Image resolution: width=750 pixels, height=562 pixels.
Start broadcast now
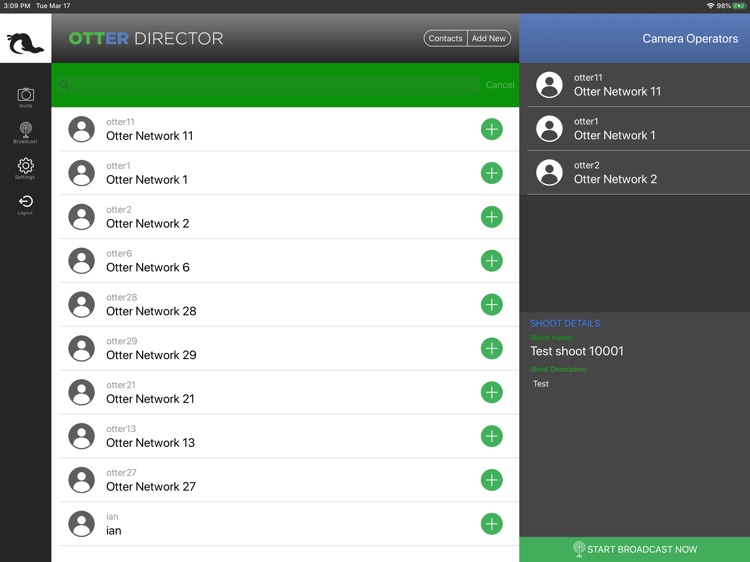tap(635, 549)
